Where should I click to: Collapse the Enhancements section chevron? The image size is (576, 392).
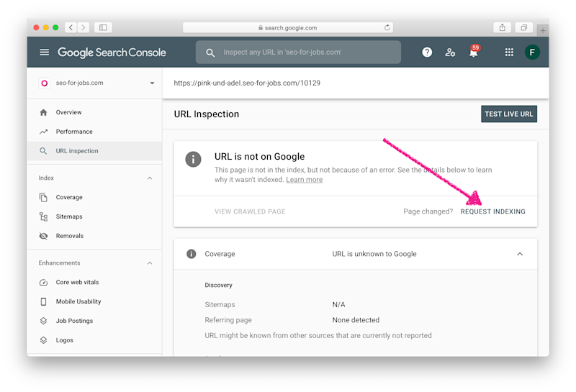150,263
